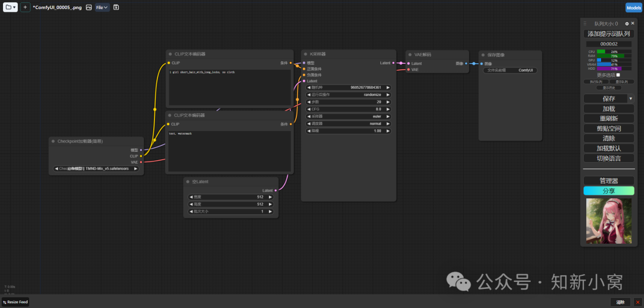Add a new workflow with plus icon
644x308 pixels.
pyautogui.click(x=25, y=7)
